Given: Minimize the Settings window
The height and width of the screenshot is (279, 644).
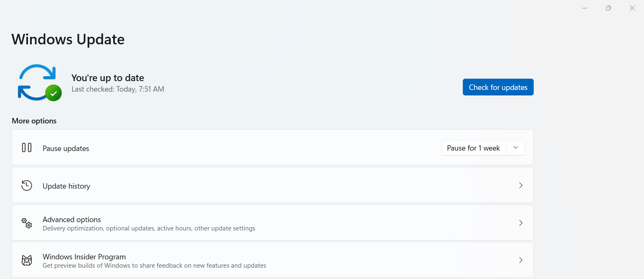Looking at the screenshot, I should [x=585, y=8].
